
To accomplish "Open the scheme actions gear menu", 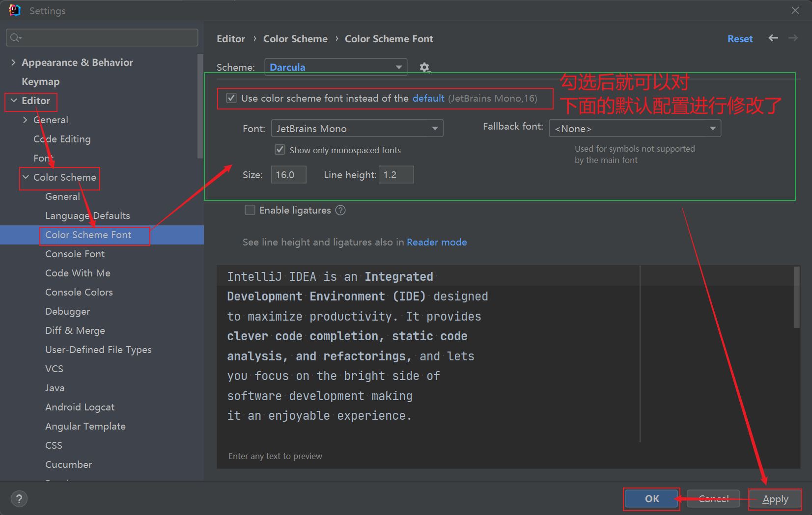I will [425, 68].
